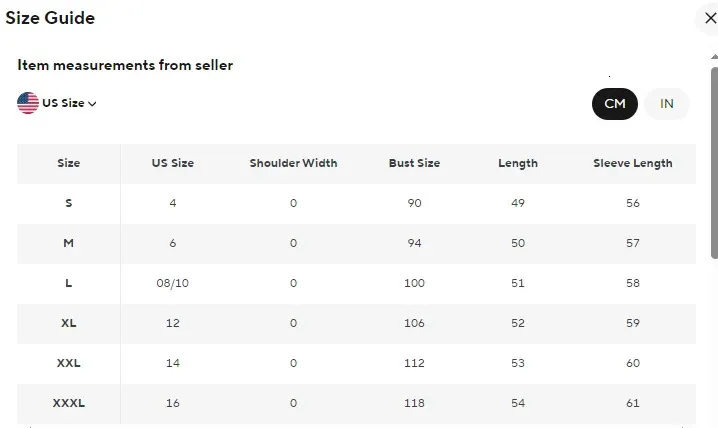Select the S size row

[x=69, y=203]
